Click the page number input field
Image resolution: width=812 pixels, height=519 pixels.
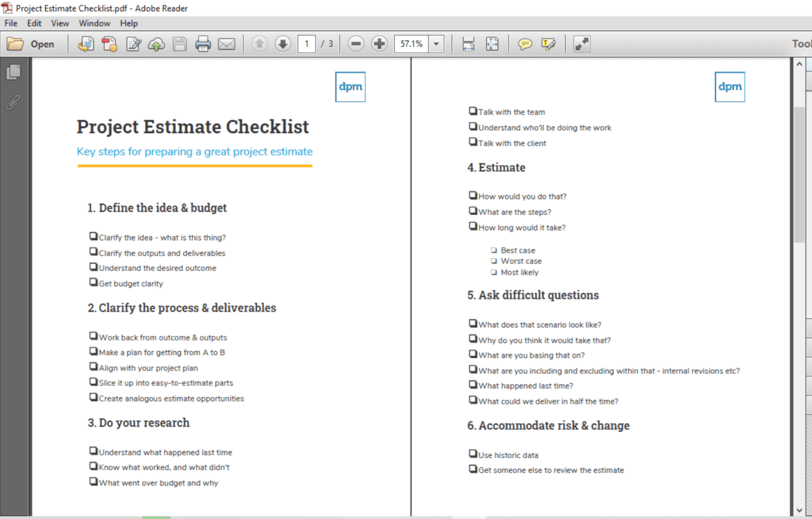tap(306, 43)
